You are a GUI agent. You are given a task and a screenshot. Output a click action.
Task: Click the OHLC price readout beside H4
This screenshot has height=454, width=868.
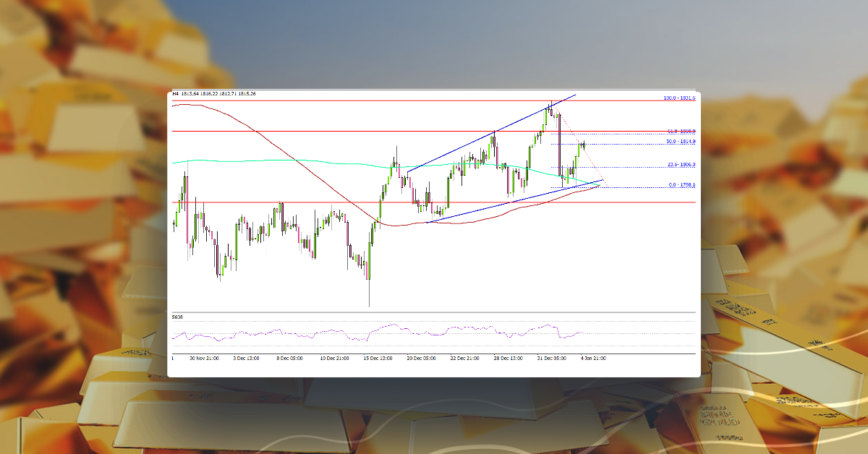[217, 93]
